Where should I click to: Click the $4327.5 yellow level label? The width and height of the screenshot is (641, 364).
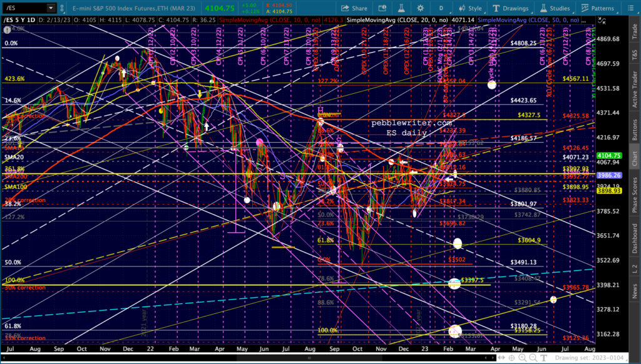click(x=529, y=115)
